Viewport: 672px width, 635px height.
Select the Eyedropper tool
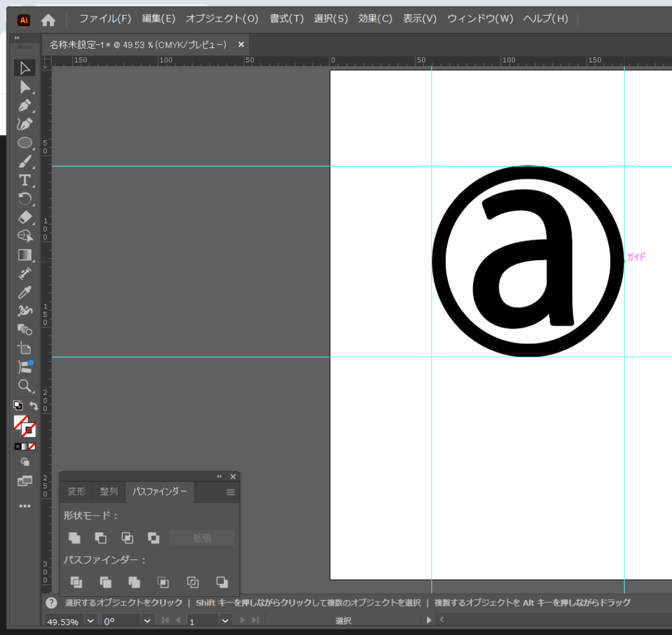pyautogui.click(x=25, y=292)
